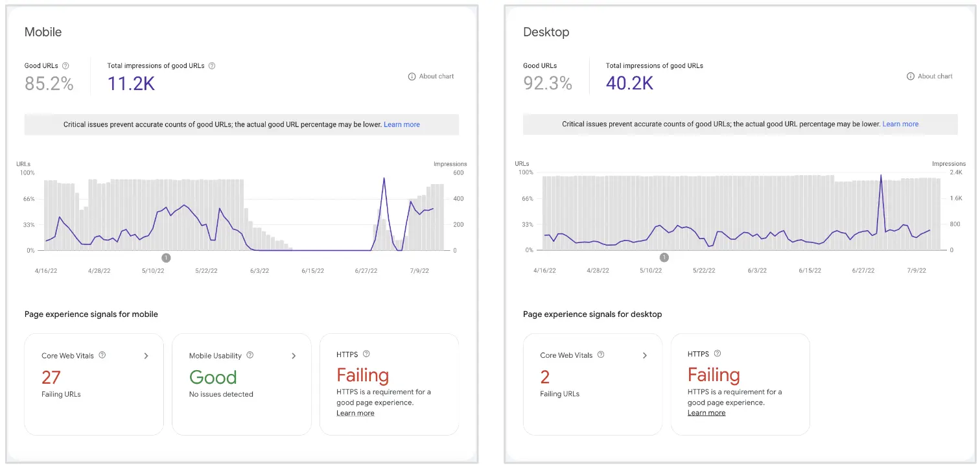980x468 pixels.
Task: Click Learn more under Desktop HTTPS Failing card
Action: click(706, 412)
